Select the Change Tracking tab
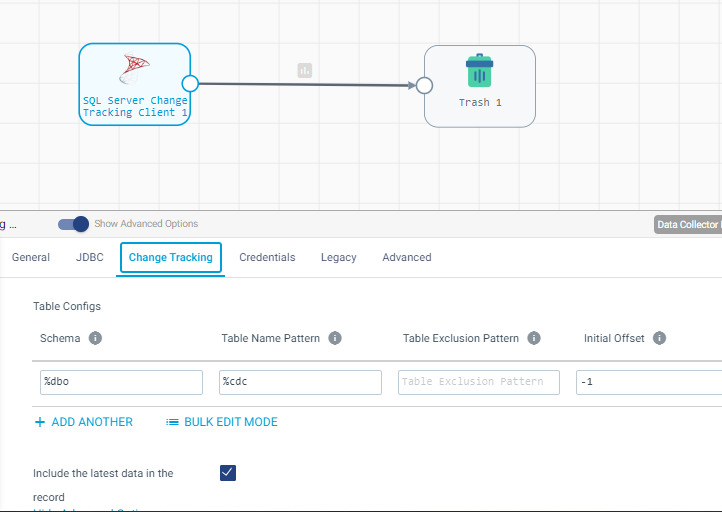The image size is (722, 512). pos(171,257)
